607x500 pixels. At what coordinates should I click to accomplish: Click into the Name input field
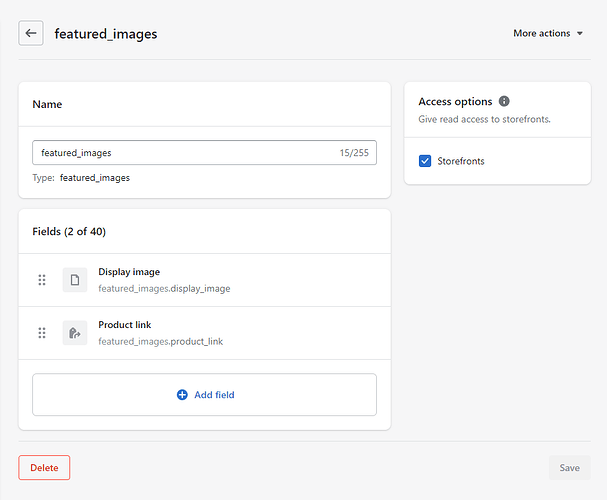pyautogui.click(x=180, y=153)
